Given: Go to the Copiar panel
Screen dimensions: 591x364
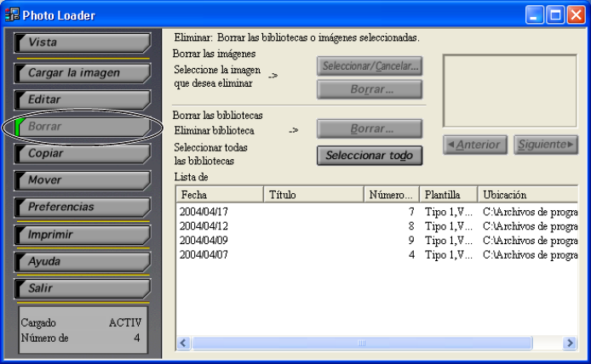Looking at the screenshot, I should (82, 153).
